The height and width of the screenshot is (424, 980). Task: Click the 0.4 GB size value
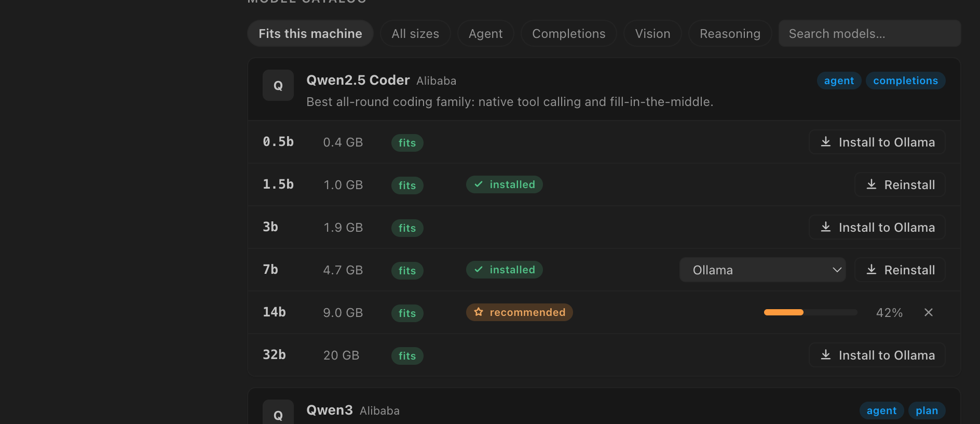click(x=343, y=142)
